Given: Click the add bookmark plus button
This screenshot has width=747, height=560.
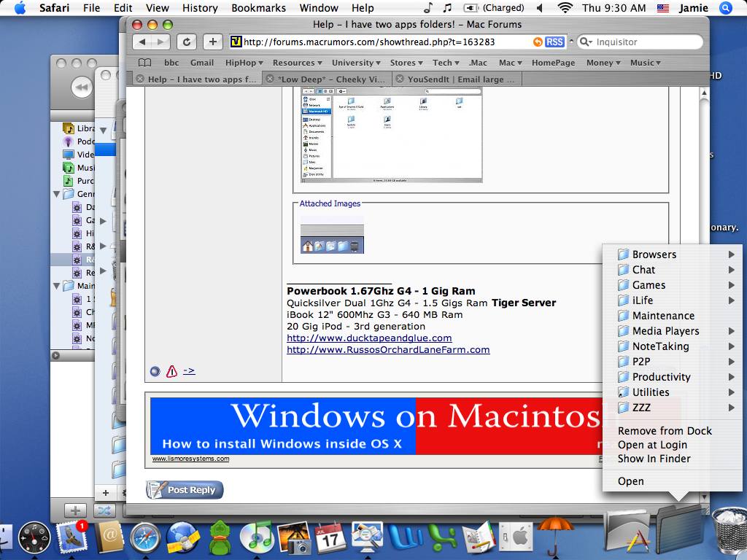Looking at the screenshot, I should point(212,42).
